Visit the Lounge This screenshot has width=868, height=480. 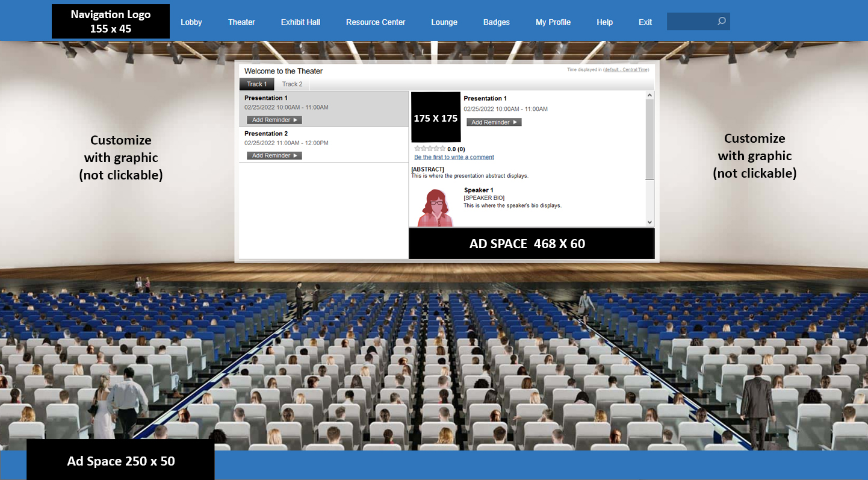[x=444, y=22]
